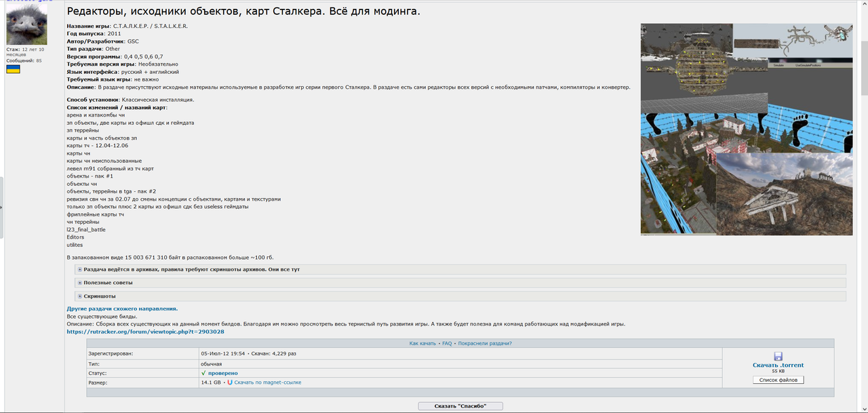Click "Тип раздачи: Other" line

click(x=93, y=49)
